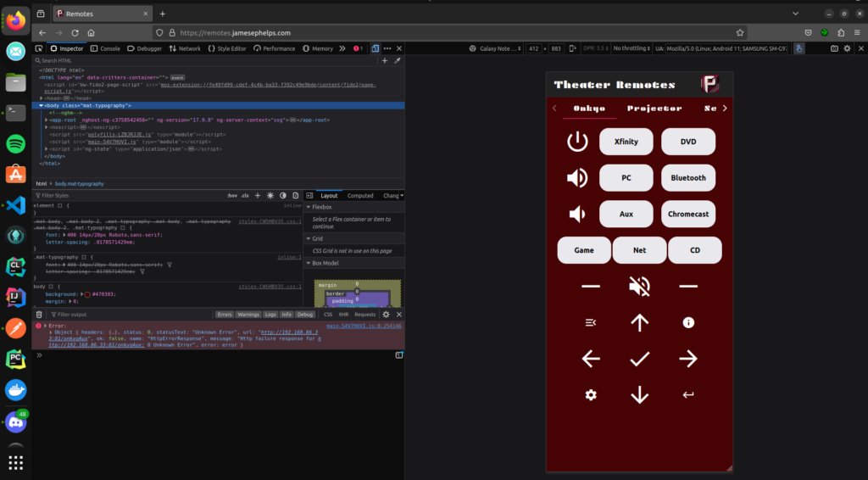Collapse the Flexbox section

point(309,207)
